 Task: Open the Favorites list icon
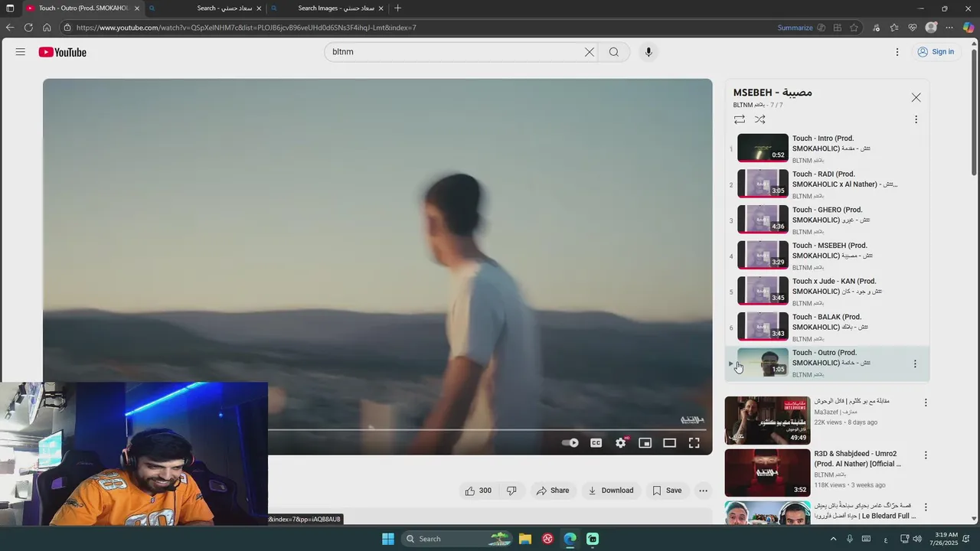894,28
